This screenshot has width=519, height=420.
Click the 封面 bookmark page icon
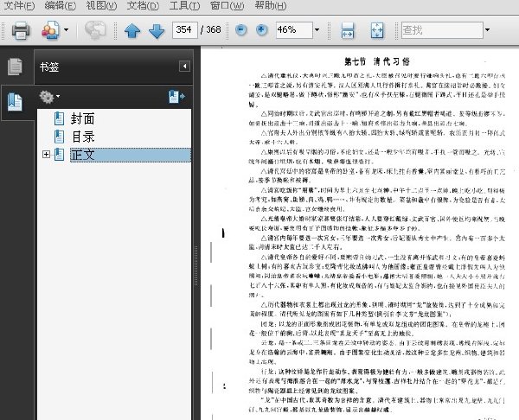click(59, 118)
